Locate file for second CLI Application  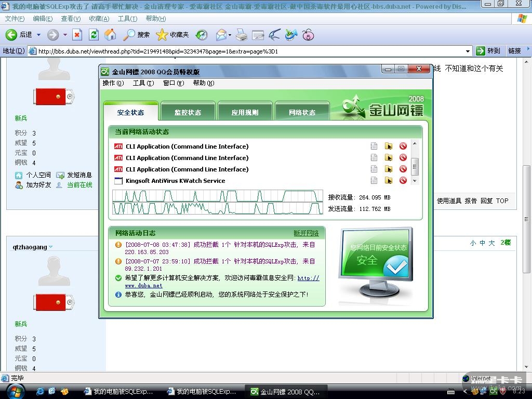click(x=389, y=157)
